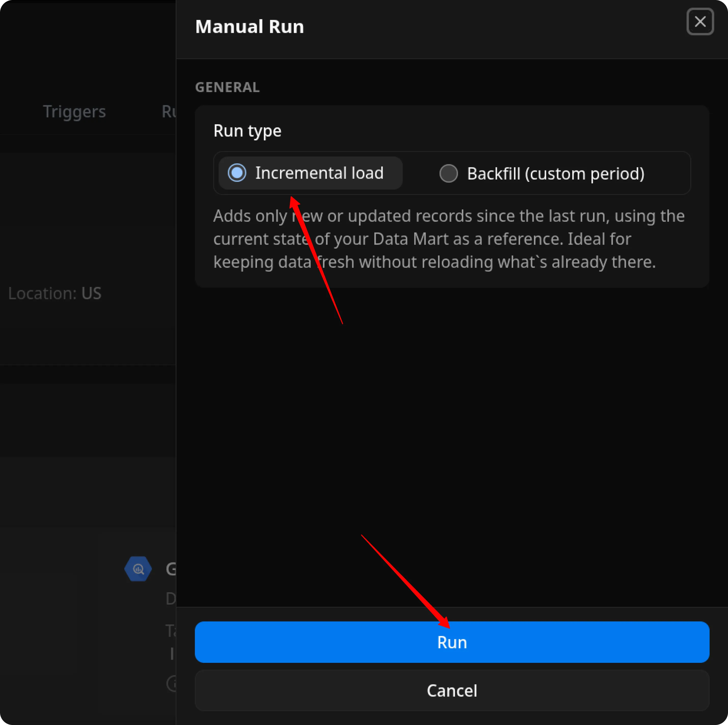This screenshot has height=725, width=728.
Task: Click the partially hidden info icon at bottom left
Action: click(x=172, y=683)
